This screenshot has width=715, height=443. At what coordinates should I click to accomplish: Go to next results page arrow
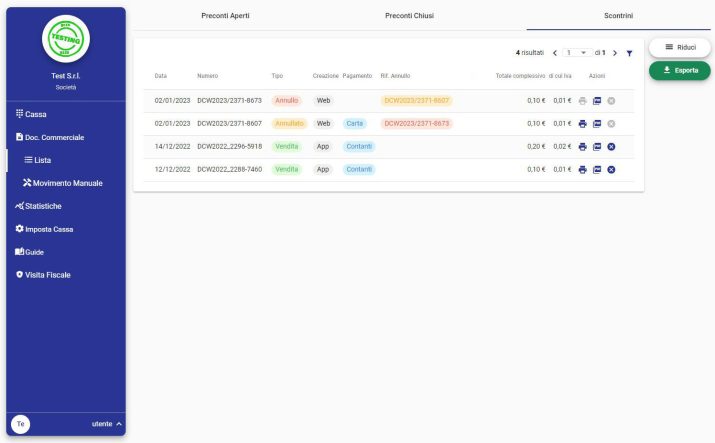point(615,53)
